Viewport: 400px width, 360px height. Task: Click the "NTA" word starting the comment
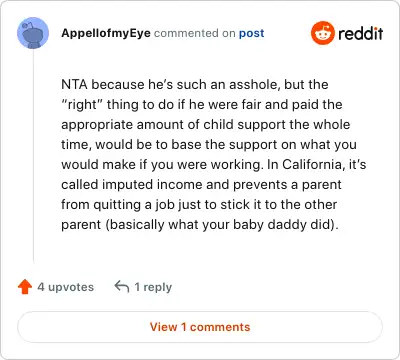[x=74, y=84]
